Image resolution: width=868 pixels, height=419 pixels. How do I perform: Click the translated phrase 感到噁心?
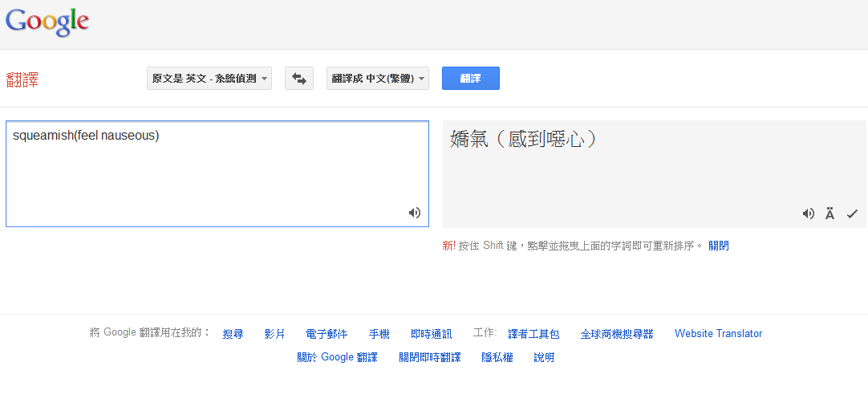point(546,139)
